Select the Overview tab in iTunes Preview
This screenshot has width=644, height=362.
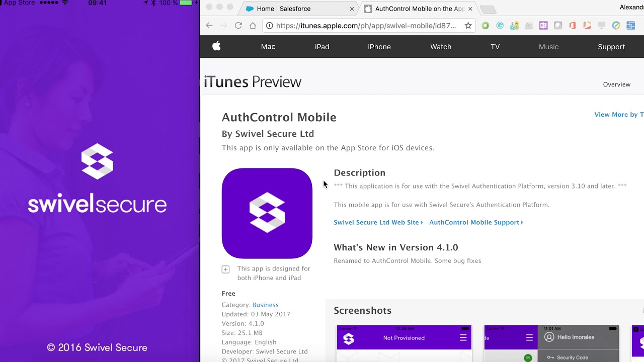(x=617, y=84)
